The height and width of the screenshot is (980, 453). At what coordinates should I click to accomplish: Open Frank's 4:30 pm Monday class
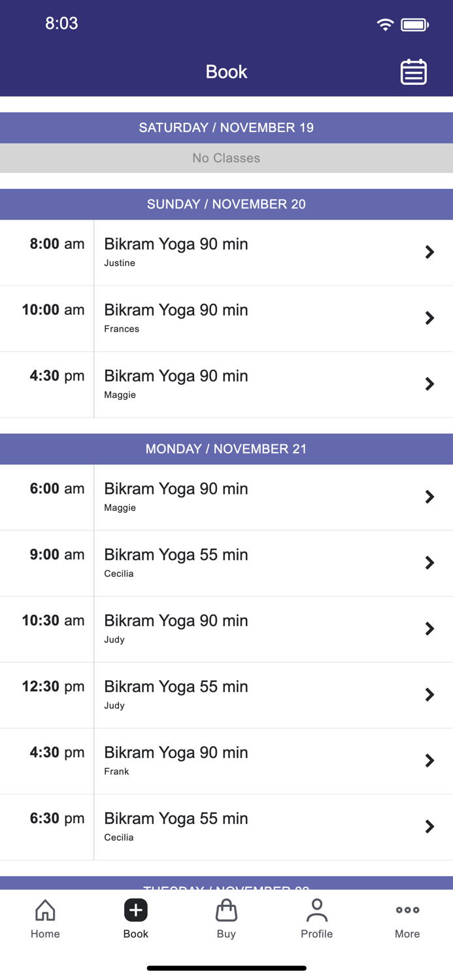430,760
